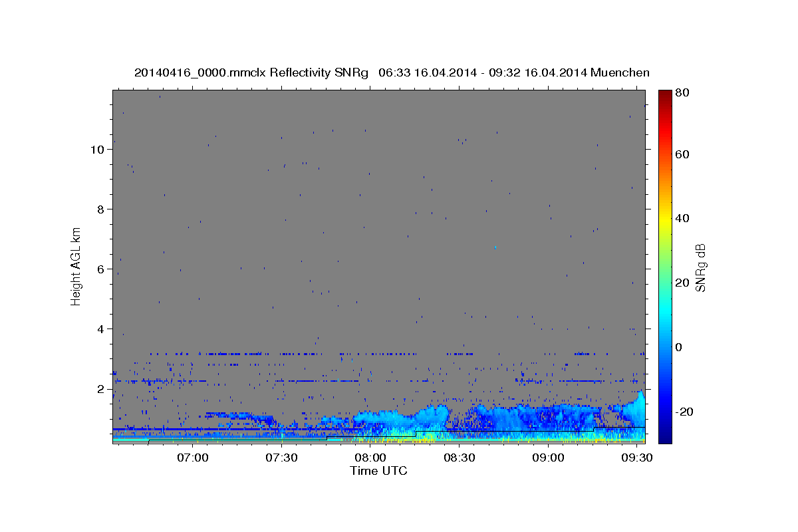Click the 08:00 time tick label
Image resolution: width=798 pixels, height=532 pixels.
click(370, 458)
